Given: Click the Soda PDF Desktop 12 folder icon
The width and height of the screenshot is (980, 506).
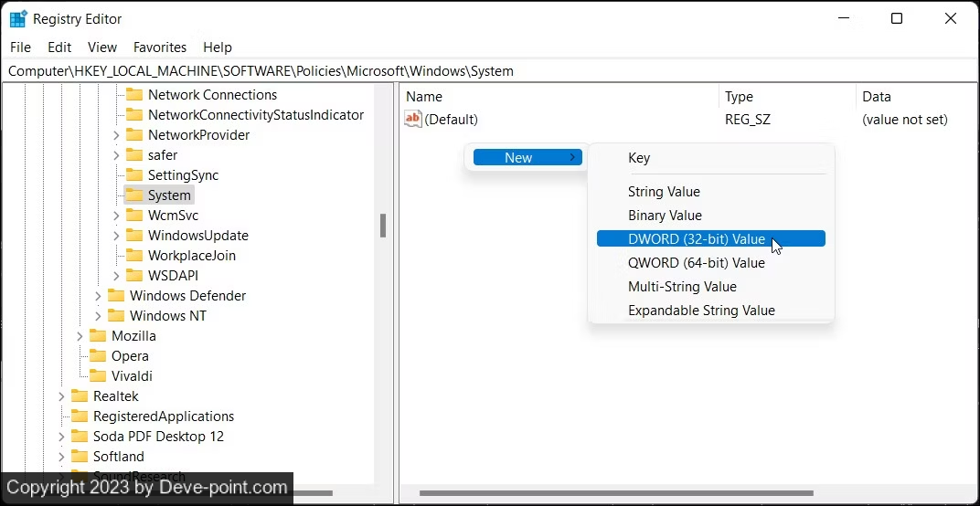Looking at the screenshot, I should coord(80,436).
